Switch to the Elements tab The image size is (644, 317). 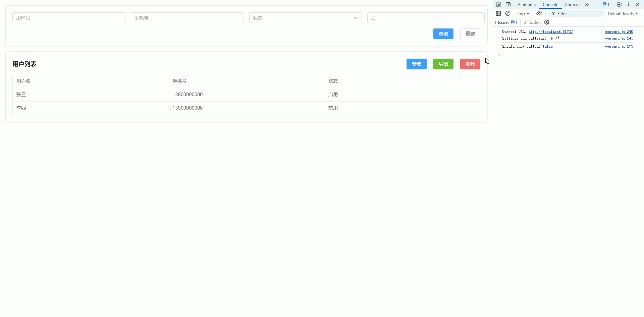(527, 5)
